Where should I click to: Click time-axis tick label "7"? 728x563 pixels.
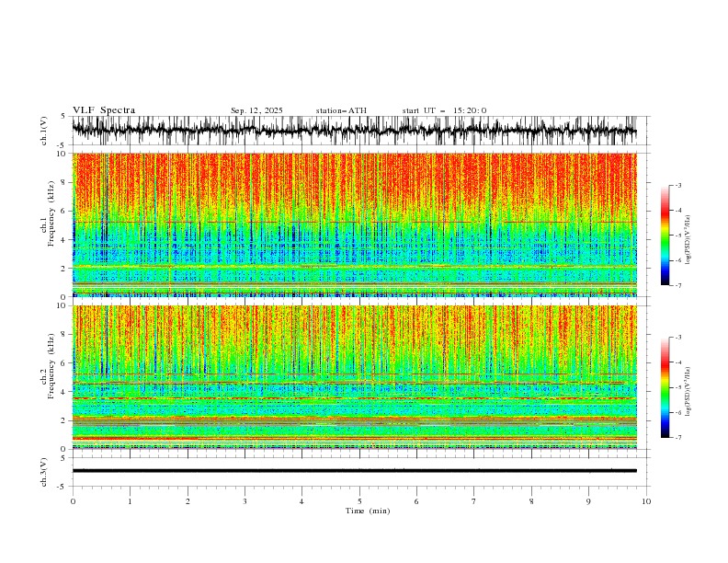point(474,501)
